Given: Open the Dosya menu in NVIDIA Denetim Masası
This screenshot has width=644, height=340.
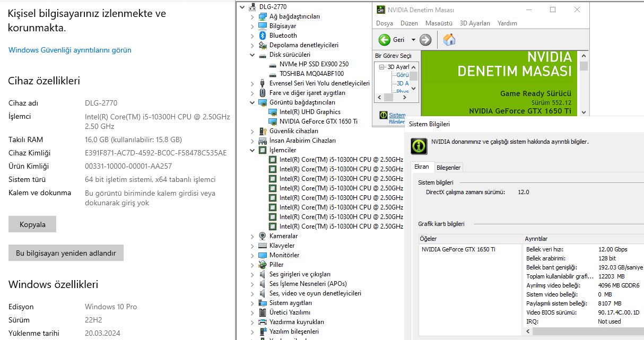Looking at the screenshot, I should tap(385, 23).
